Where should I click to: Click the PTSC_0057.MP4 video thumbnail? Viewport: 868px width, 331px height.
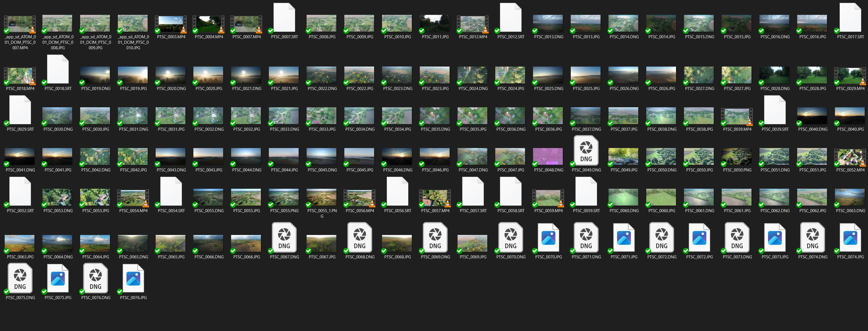[x=435, y=198]
